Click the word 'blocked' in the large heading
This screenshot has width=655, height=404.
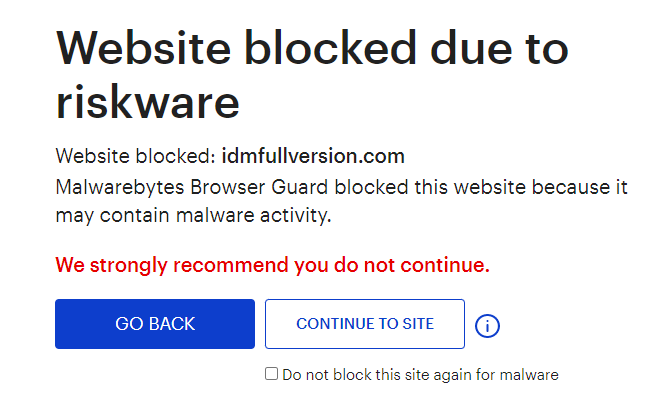(331, 48)
